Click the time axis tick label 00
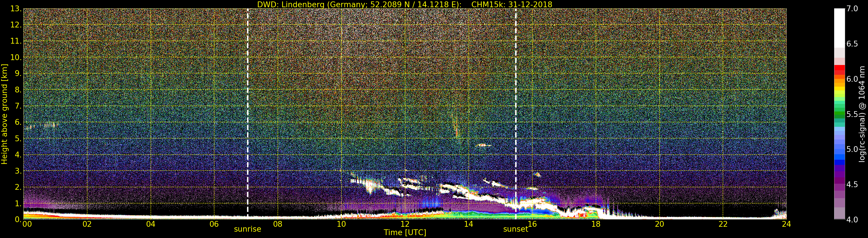Image resolution: width=868 pixels, height=238 pixels. point(27,224)
